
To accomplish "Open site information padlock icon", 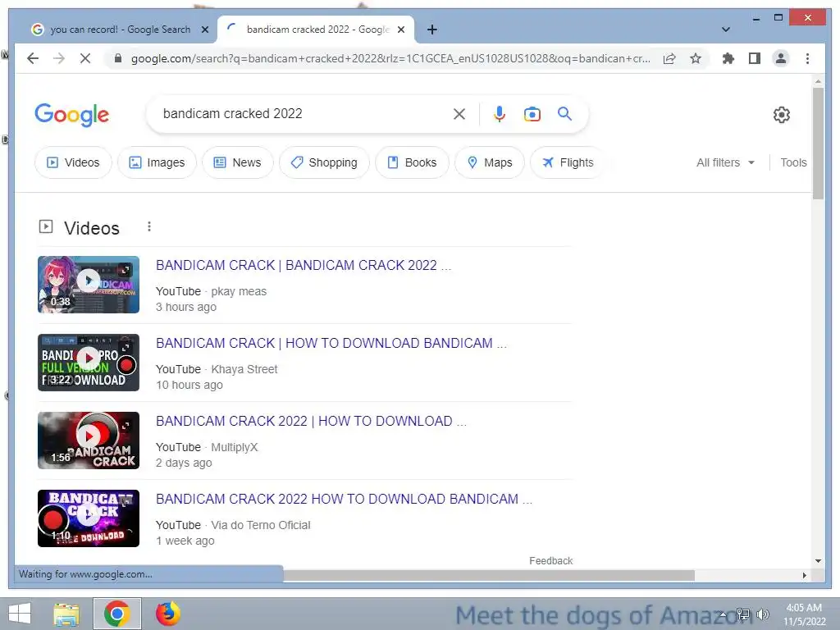I will click(118, 58).
